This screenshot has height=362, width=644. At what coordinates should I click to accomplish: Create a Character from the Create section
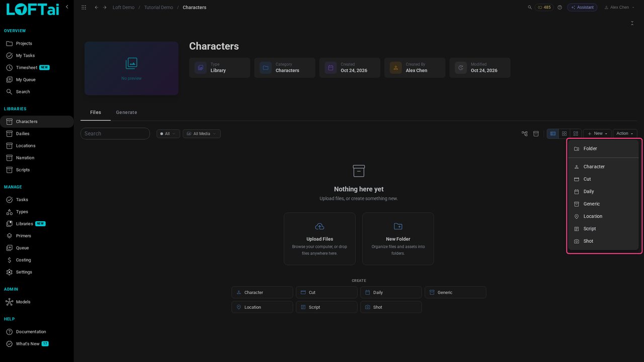point(262,293)
